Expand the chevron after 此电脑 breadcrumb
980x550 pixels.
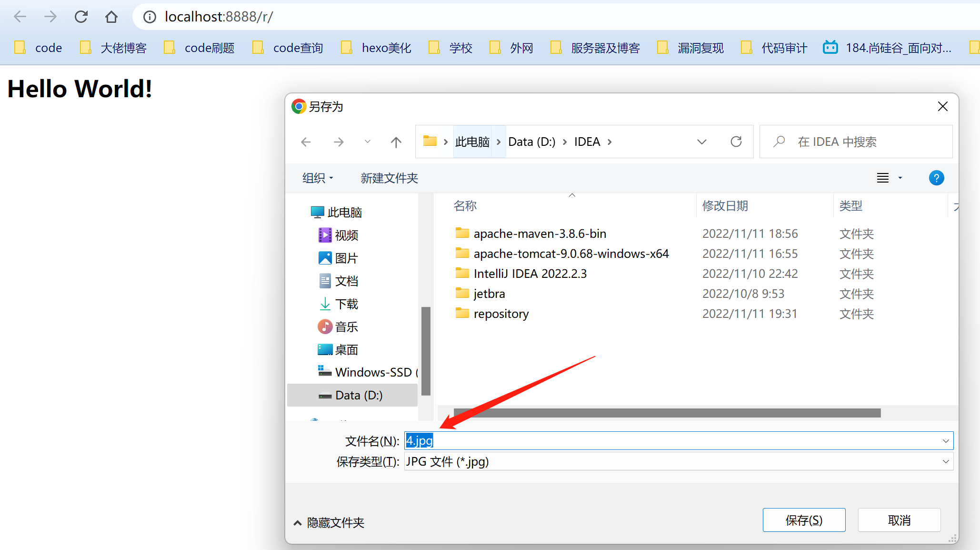[499, 142]
